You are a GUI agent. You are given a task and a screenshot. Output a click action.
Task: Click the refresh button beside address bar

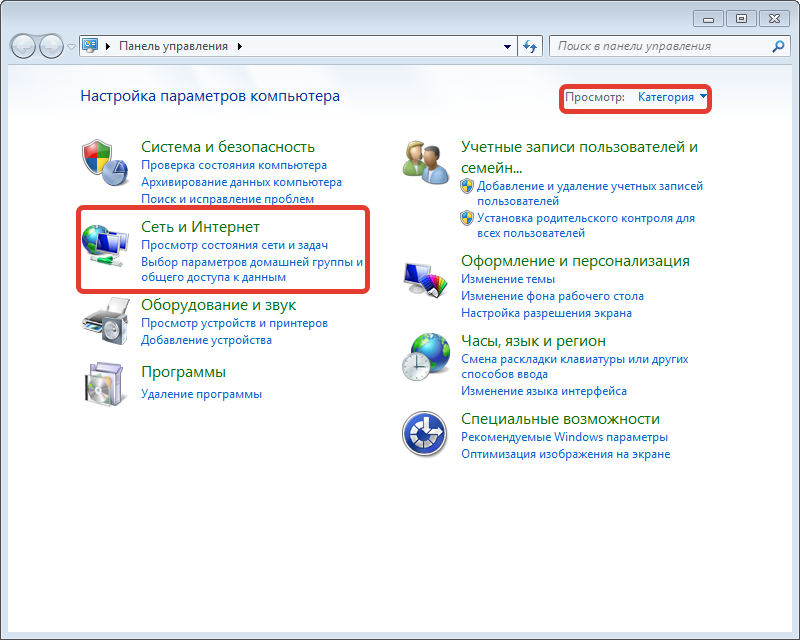(531, 46)
